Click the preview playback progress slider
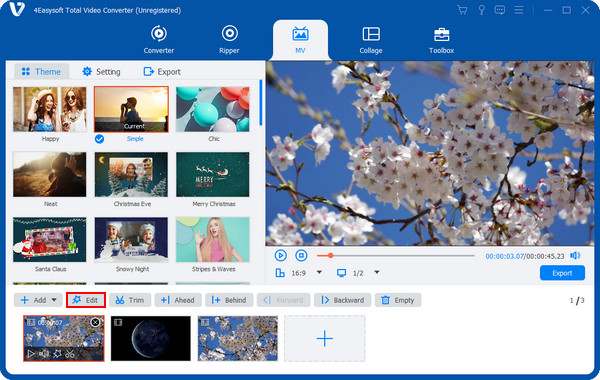The width and height of the screenshot is (600, 380). [x=396, y=255]
